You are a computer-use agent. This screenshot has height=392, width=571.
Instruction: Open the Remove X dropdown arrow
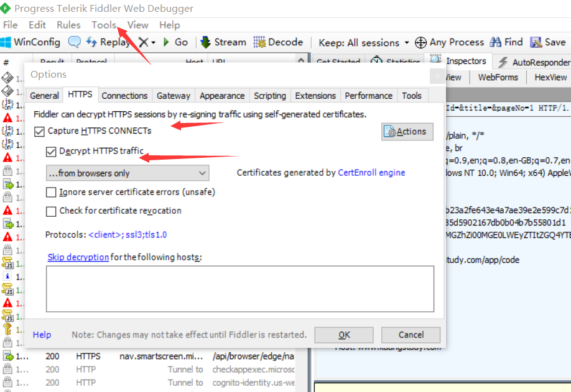tap(153, 42)
